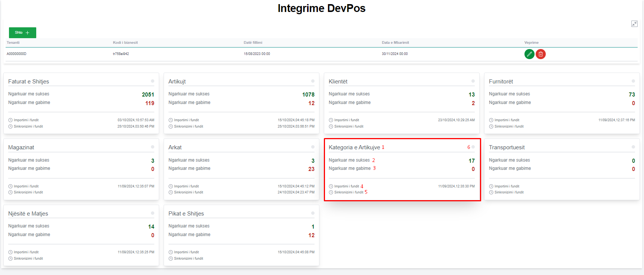The height and width of the screenshot is (275, 644).
Task: Click the status dot on Artikujt card
Action: (x=313, y=81)
